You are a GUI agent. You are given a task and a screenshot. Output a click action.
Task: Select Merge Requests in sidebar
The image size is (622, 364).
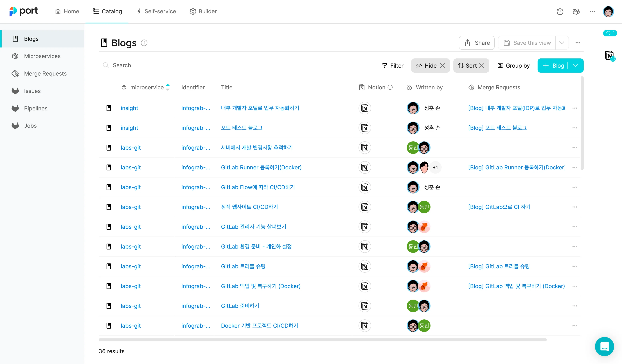pyautogui.click(x=45, y=74)
